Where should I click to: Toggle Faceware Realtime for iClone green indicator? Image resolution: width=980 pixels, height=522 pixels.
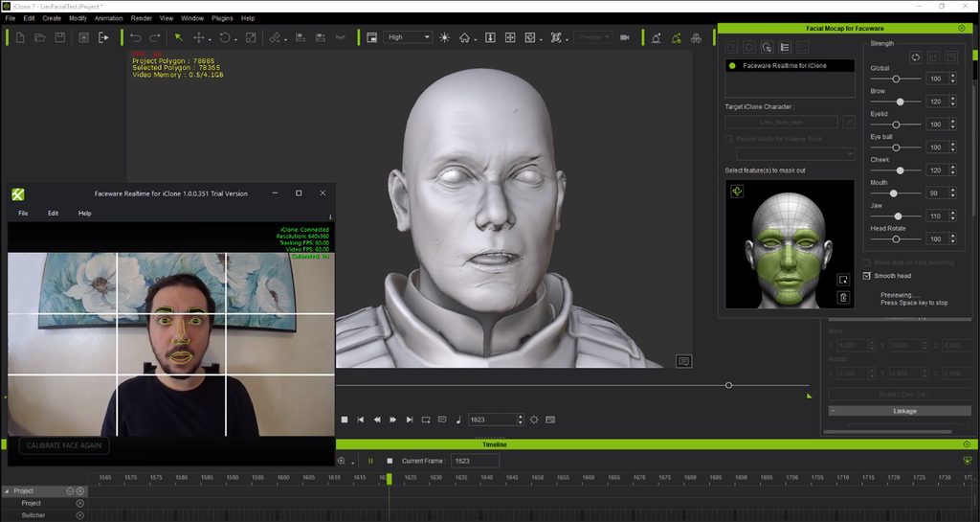click(x=732, y=65)
